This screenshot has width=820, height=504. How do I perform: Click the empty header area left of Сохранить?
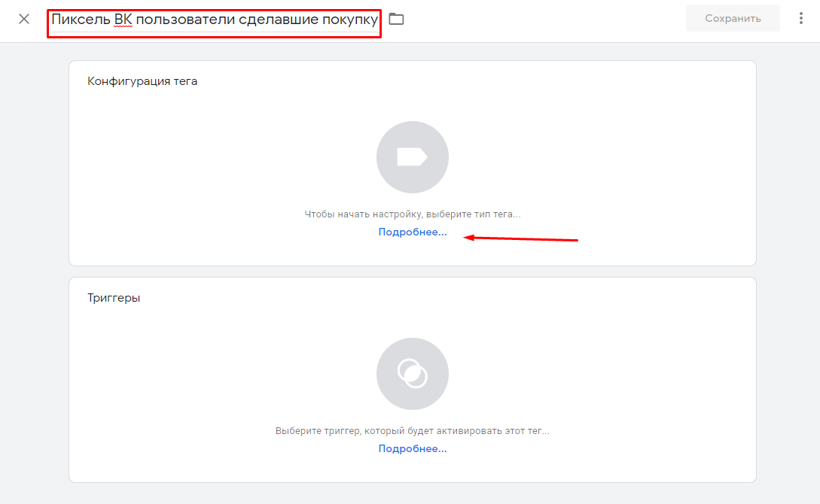pyautogui.click(x=544, y=20)
